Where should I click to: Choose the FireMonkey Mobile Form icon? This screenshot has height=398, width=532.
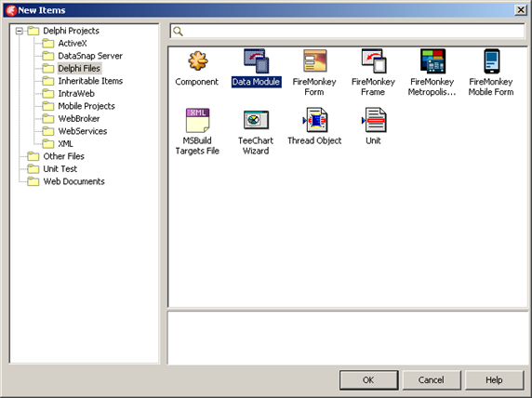(x=492, y=61)
